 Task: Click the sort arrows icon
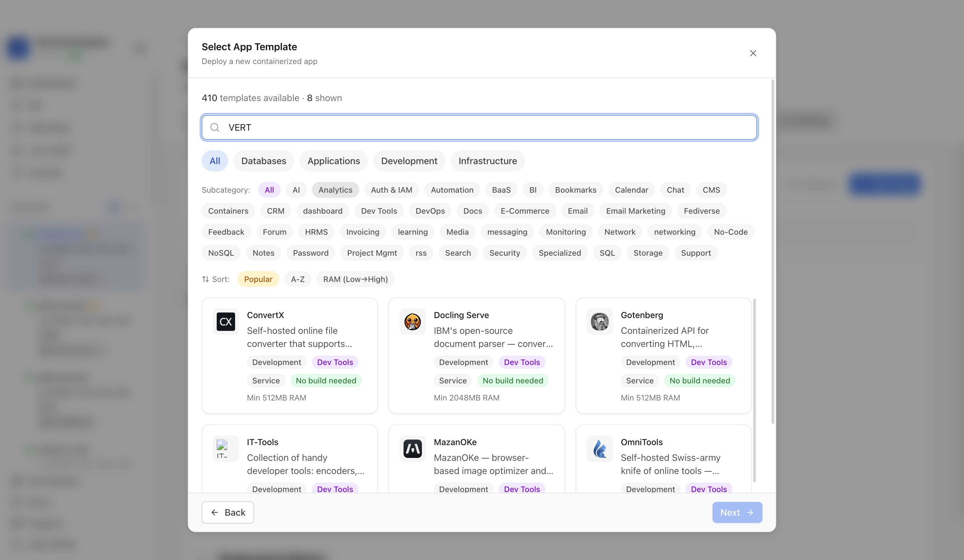(206, 279)
